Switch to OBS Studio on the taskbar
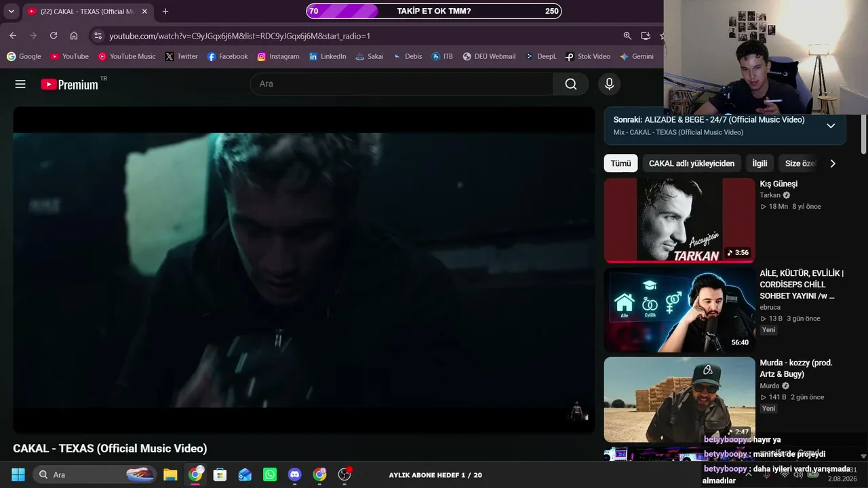This screenshot has width=868, height=488. (344, 474)
